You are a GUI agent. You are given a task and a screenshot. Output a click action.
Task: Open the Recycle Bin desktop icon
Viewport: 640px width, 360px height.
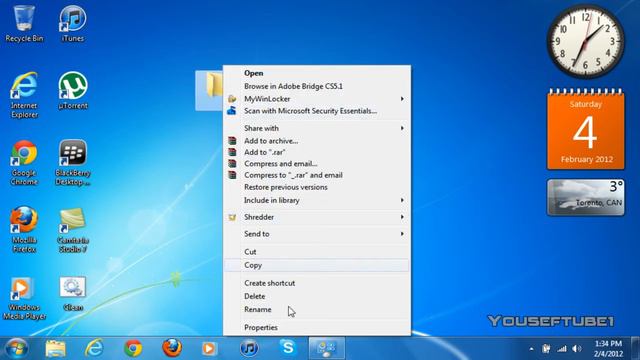click(24, 23)
